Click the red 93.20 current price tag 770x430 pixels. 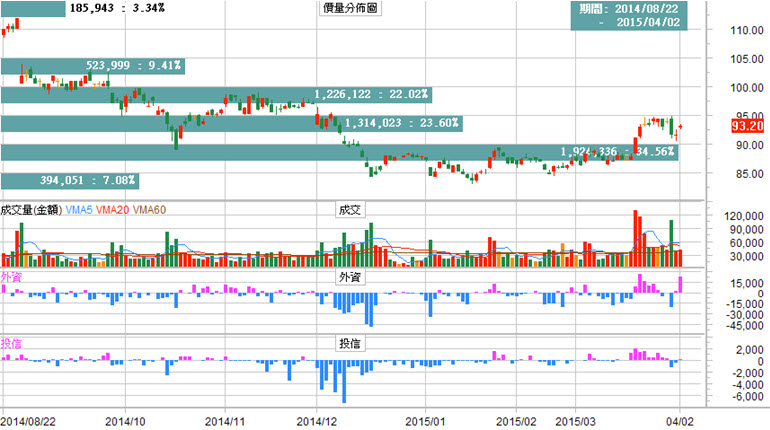[x=748, y=127]
